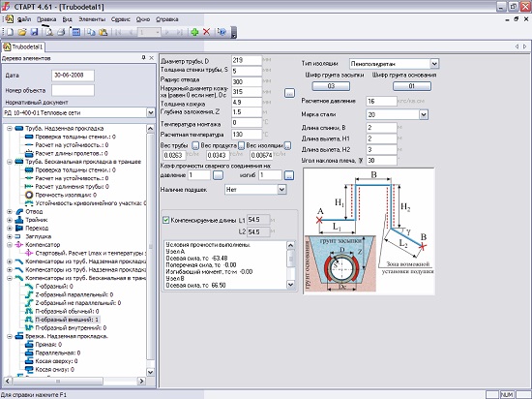Image resolution: width=532 pixels, height=399 pixels.
Task: Collapse the Компенсатор tree node
Action: pos(10,245)
